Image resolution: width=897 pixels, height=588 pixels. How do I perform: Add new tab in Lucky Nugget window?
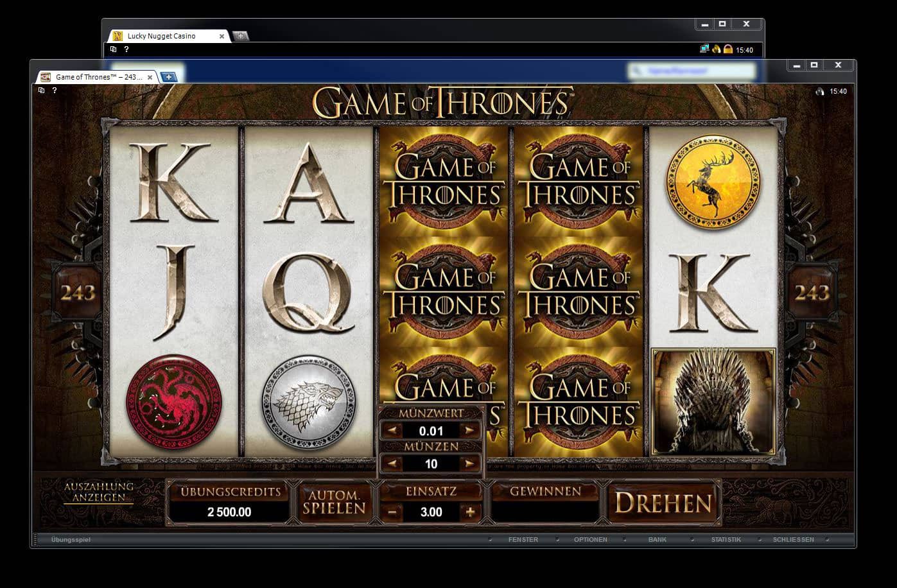pos(240,36)
